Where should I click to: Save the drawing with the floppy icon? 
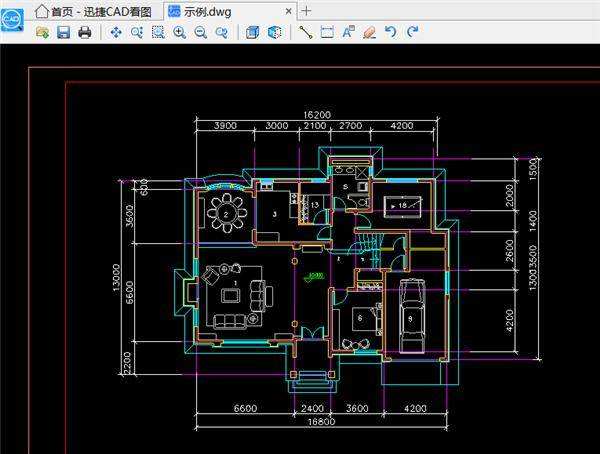[x=64, y=32]
